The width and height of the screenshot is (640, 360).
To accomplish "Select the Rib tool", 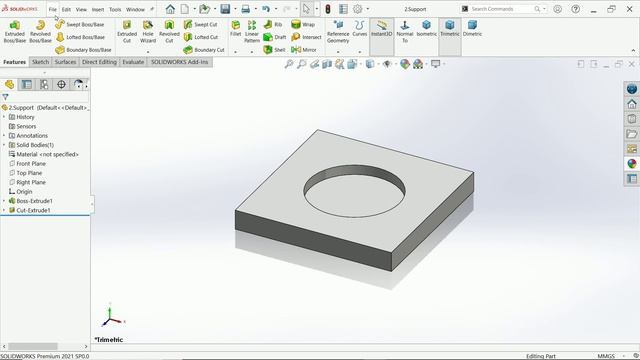I will coord(273,24).
